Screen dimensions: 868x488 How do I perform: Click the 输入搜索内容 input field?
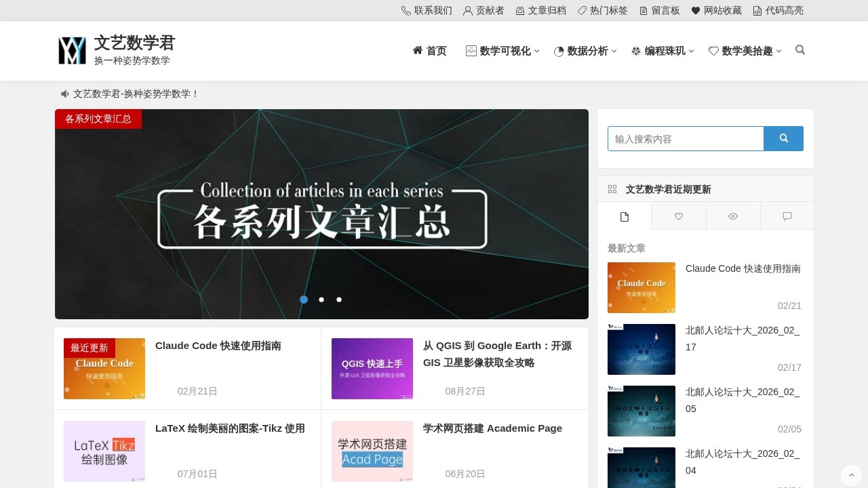[685, 138]
